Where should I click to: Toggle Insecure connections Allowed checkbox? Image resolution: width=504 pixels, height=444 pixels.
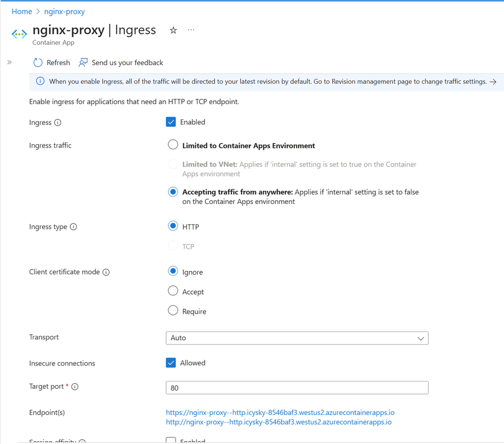[171, 363]
